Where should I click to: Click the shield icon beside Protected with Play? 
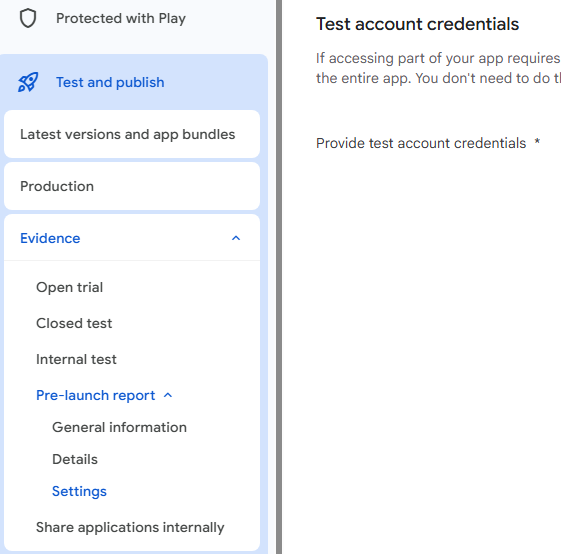[28, 18]
